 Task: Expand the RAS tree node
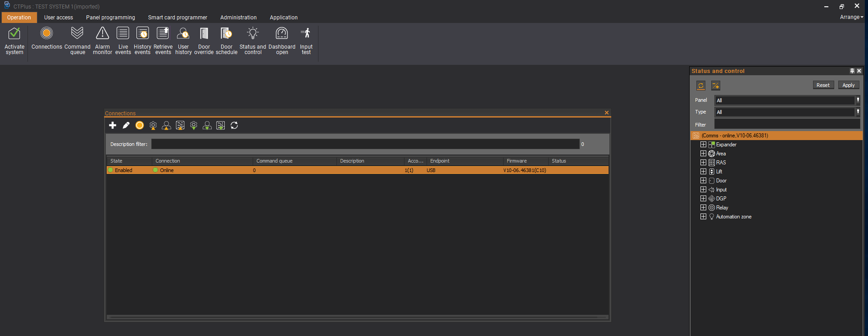(703, 163)
